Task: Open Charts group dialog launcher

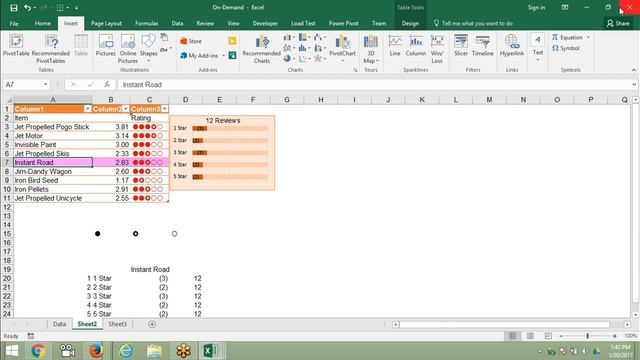Action: 355,70
